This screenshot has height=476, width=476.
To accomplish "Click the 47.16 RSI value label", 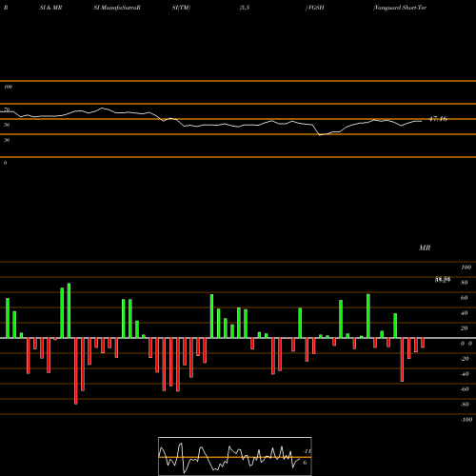I will [x=438, y=119].
